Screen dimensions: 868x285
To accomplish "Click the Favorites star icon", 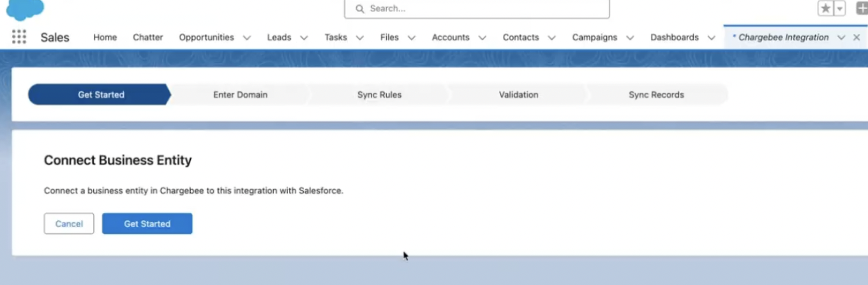I will (x=826, y=8).
